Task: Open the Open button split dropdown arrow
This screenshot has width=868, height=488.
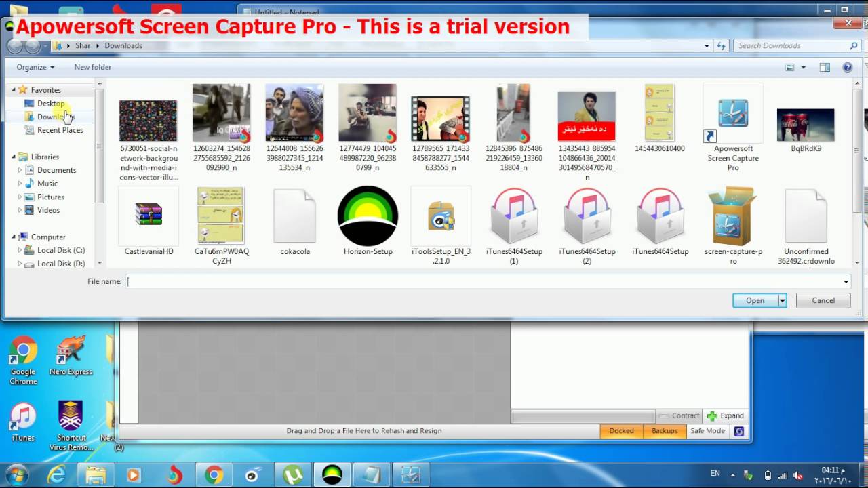Action: click(x=782, y=300)
